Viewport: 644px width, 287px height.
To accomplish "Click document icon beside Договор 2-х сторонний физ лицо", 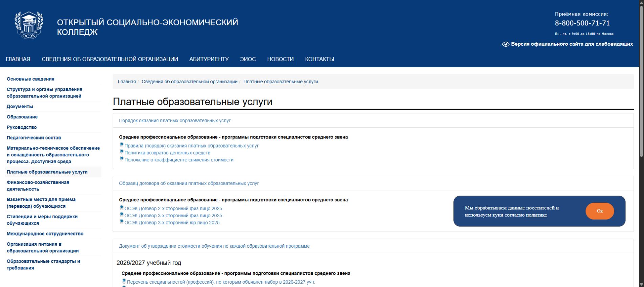I will point(121,208).
